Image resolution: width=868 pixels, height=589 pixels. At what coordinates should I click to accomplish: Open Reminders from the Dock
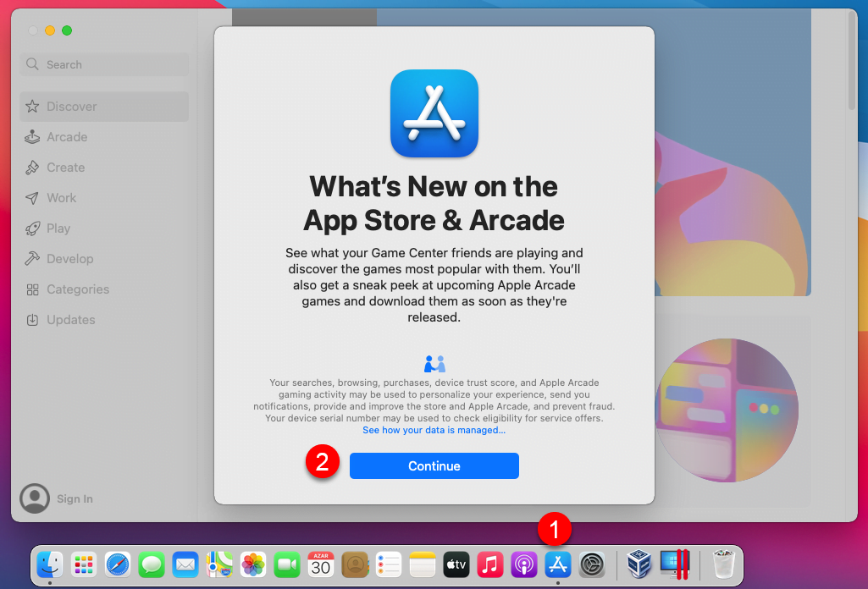[389, 564]
